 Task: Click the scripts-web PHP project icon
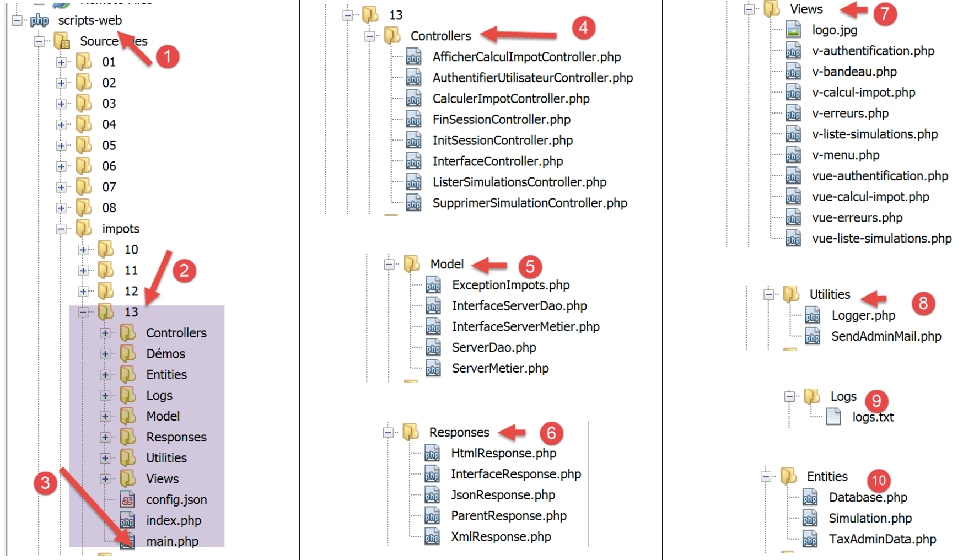(x=39, y=20)
